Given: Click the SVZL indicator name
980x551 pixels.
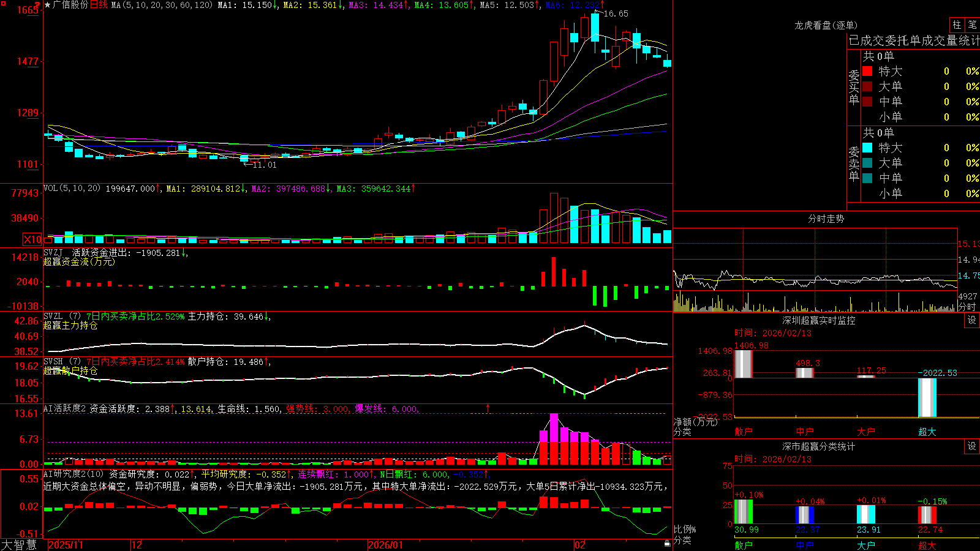Looking at the screenshot, I should (53, 316).
